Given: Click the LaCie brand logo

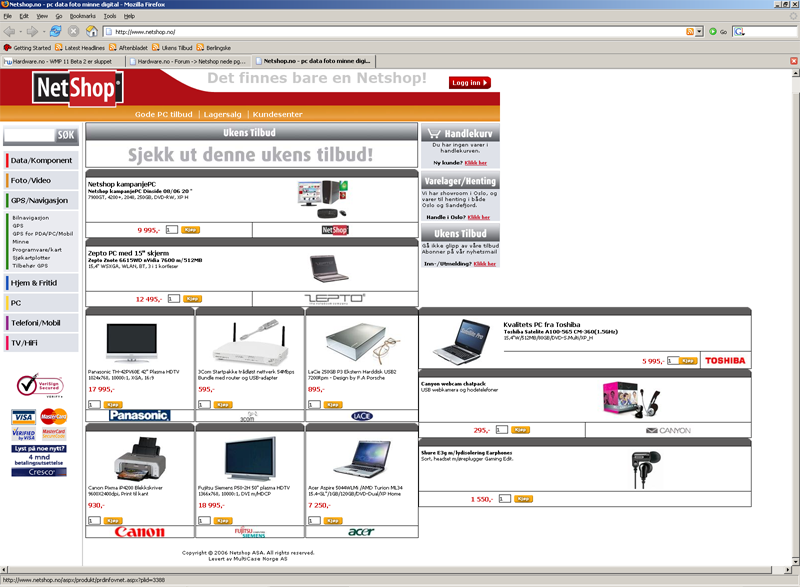Looking at the screenshot, I should (x=362, y=416).
